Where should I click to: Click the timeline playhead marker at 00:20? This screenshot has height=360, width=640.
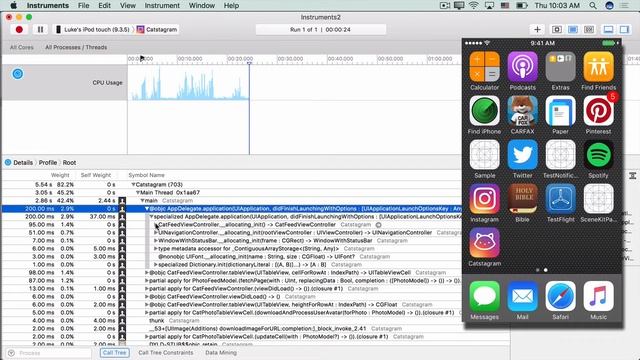tap(249, 63)
